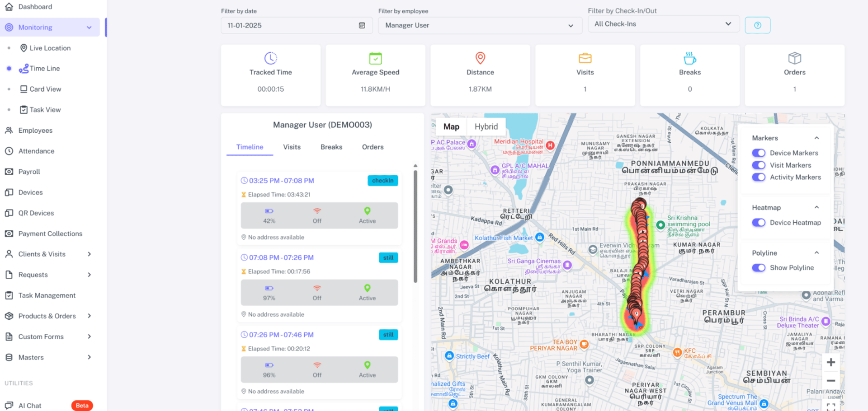Click the Card View icon
This screenshot has height=411, width=868.
(24, 89)
